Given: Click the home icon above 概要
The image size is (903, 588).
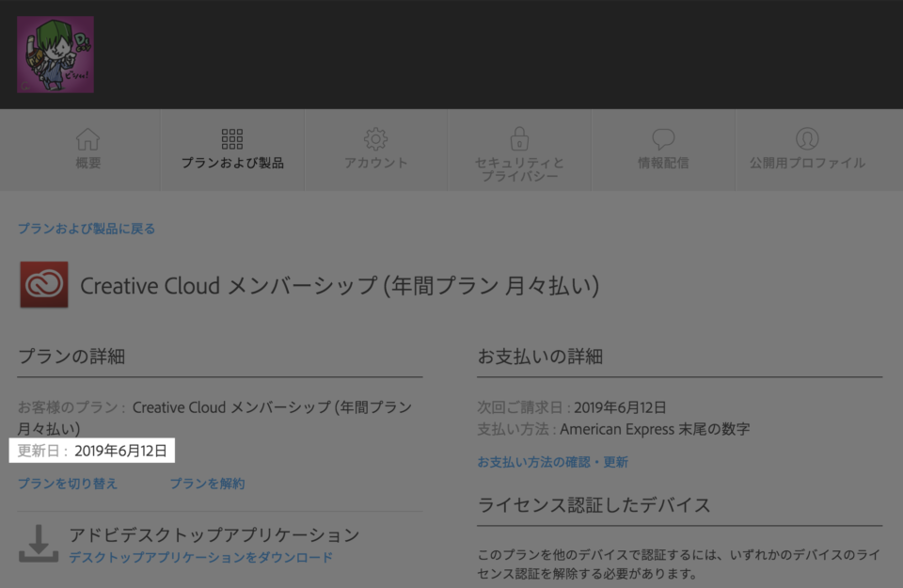Looking at the screenshot, I should (x=87, y=139).
